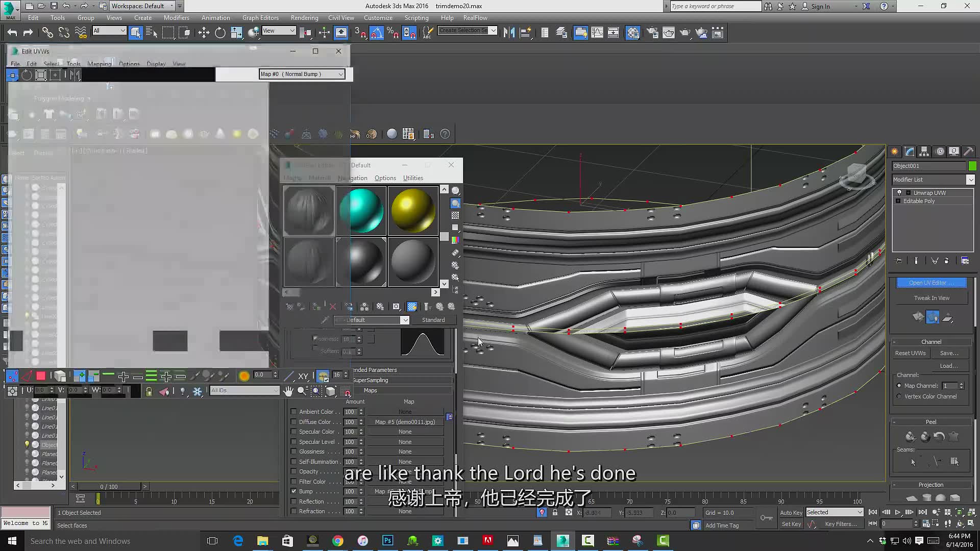Toggle the Specular Level map checkbox

(x=293, y=441)
